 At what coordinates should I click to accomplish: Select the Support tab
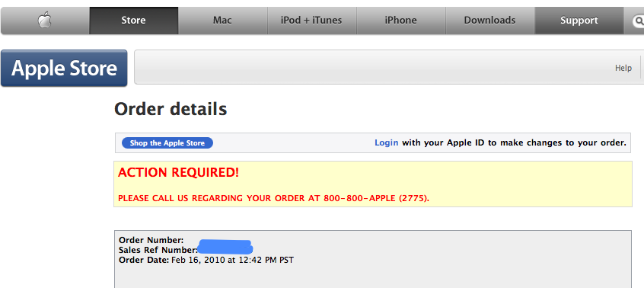click(579, 20)
